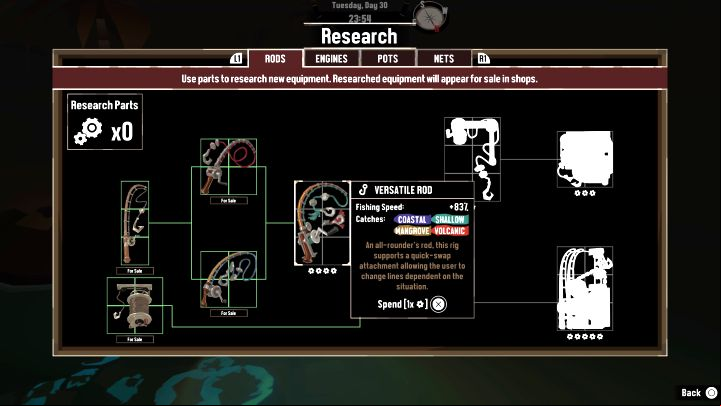Select the locked silhouette rod with hanging line
This screenshot has height=406, width=721.
(472, 159)
